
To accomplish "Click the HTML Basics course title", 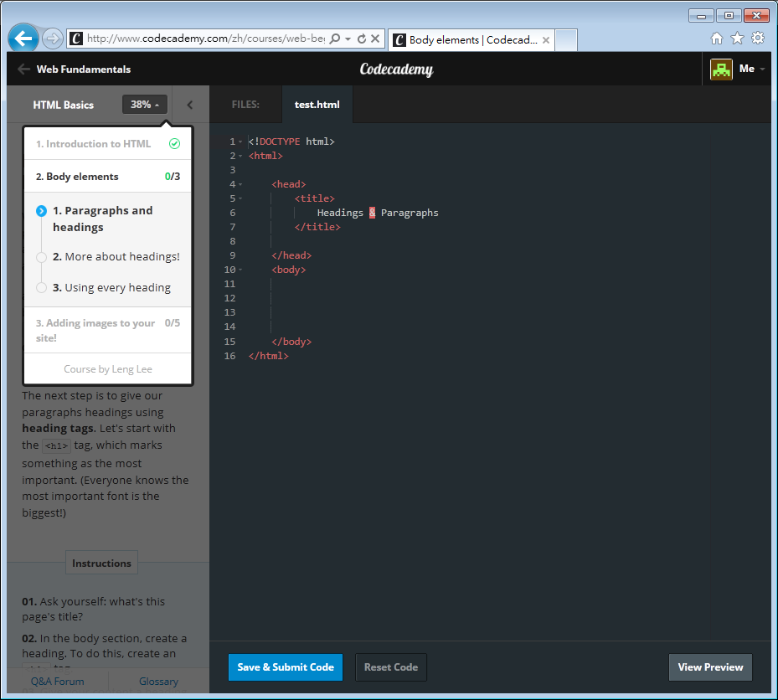I will coord(64,105).
